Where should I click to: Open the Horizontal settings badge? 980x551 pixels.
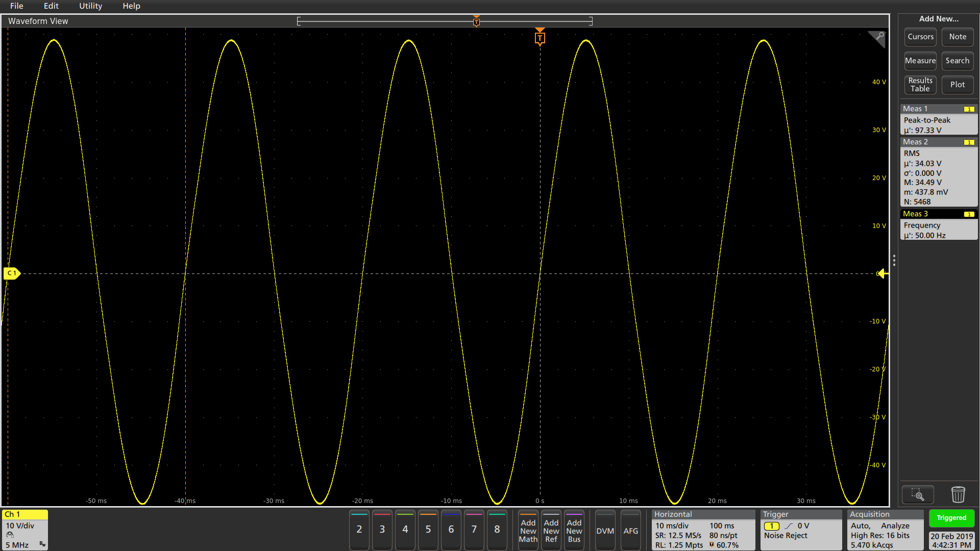pos(703,530)
